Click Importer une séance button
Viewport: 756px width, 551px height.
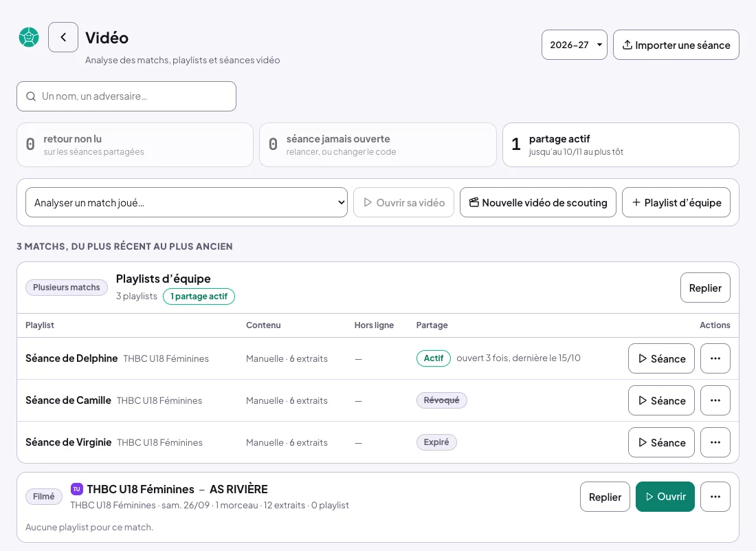pyautogui.click(x=676, y=45)
